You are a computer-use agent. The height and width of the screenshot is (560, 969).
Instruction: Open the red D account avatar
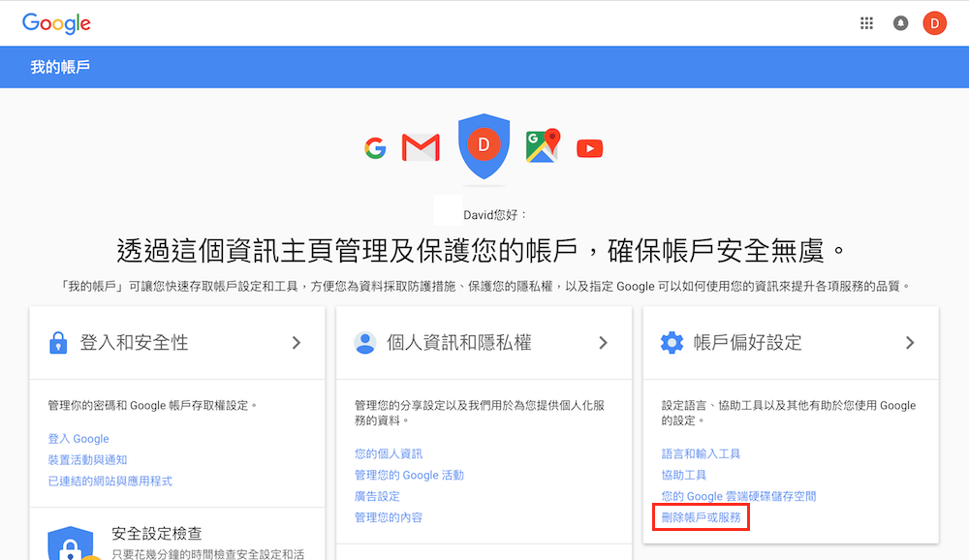point(934,23)
